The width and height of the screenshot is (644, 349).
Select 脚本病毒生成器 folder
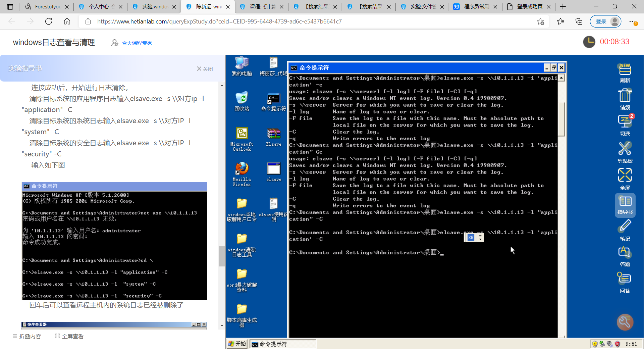(x=241, y=315)
